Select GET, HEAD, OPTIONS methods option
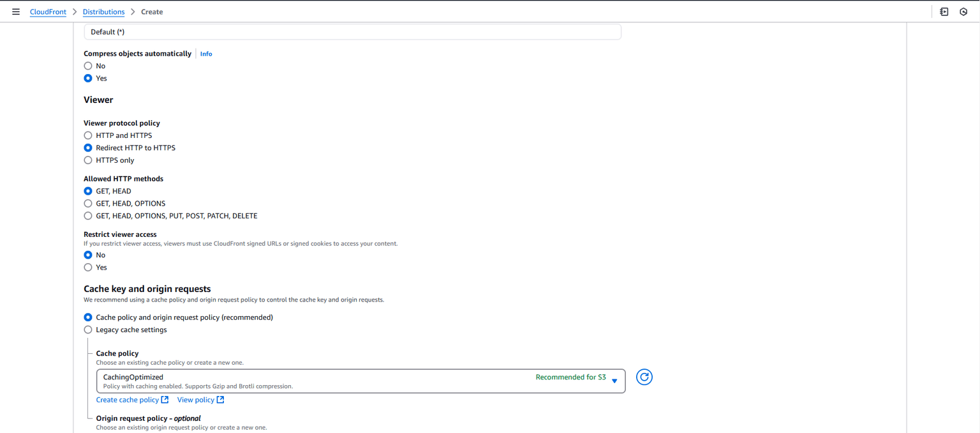980x433 pixels. coord(88,204)
